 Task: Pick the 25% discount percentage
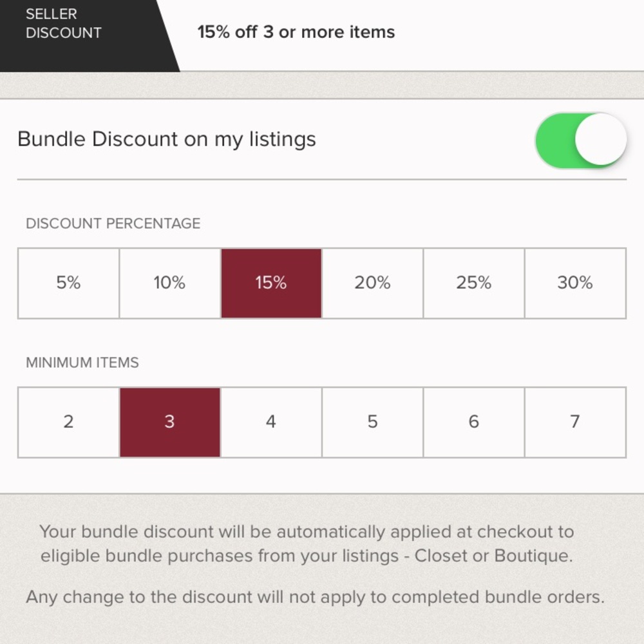[473, 283]
